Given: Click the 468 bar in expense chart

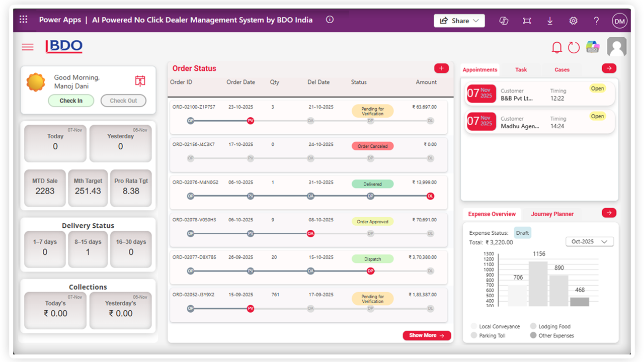Looking at the screenshot, I should (580, 302).
